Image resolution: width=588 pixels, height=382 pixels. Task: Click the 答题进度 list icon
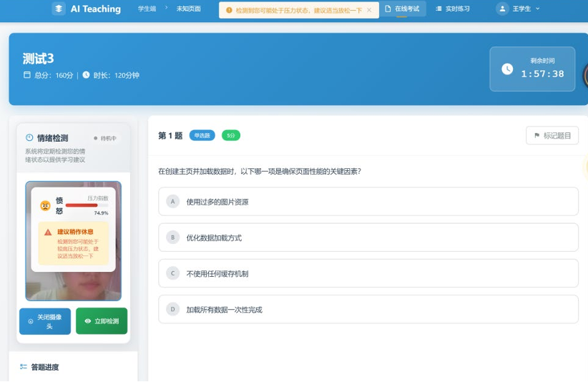pyautogui.click(x=24, y=367)
